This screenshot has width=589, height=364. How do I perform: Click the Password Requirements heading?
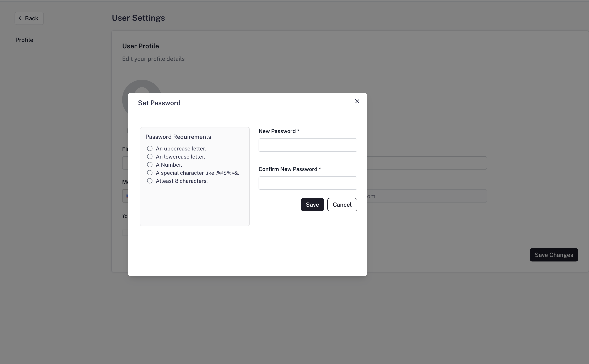(178, 137)
